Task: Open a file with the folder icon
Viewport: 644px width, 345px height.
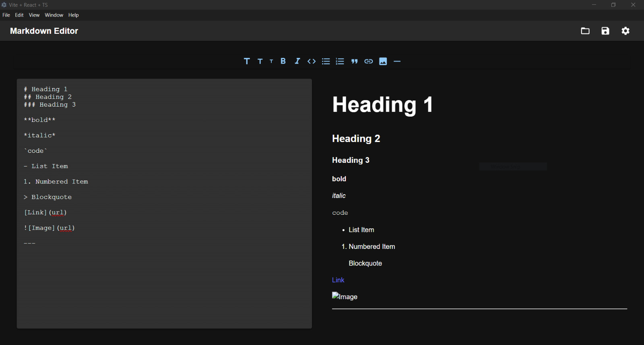Action: (x=585, y=31)
